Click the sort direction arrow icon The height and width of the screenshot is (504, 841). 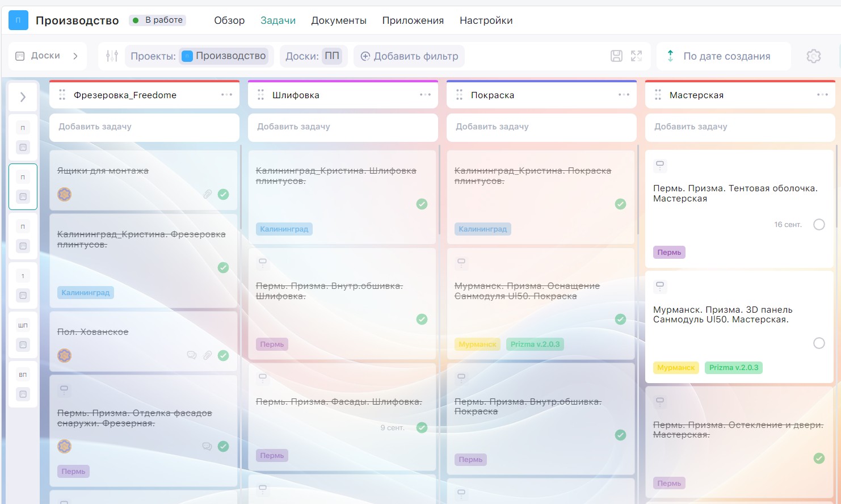(x=670, y=56)
